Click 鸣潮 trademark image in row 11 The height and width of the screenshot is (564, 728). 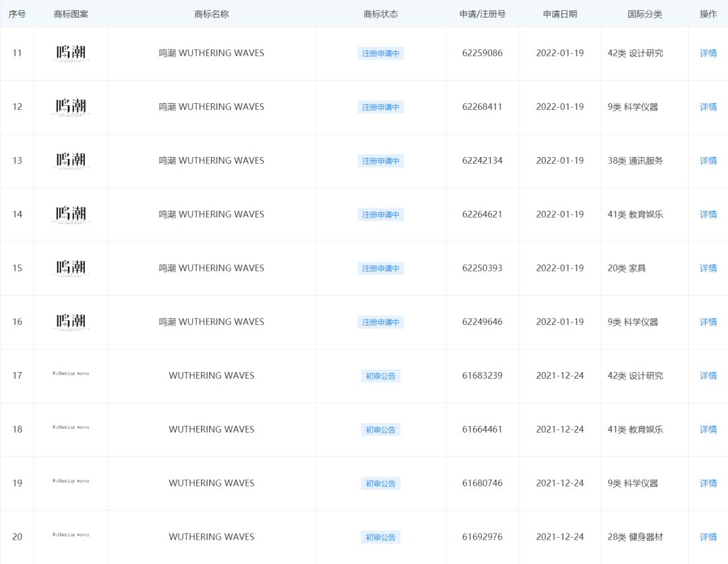click(x=71, y=53)
